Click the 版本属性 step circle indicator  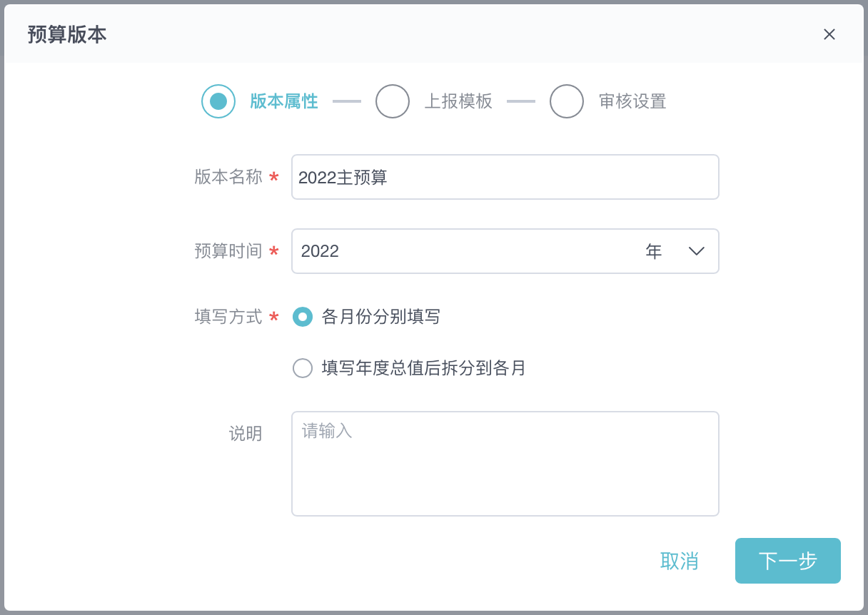[x=218, y=101]
